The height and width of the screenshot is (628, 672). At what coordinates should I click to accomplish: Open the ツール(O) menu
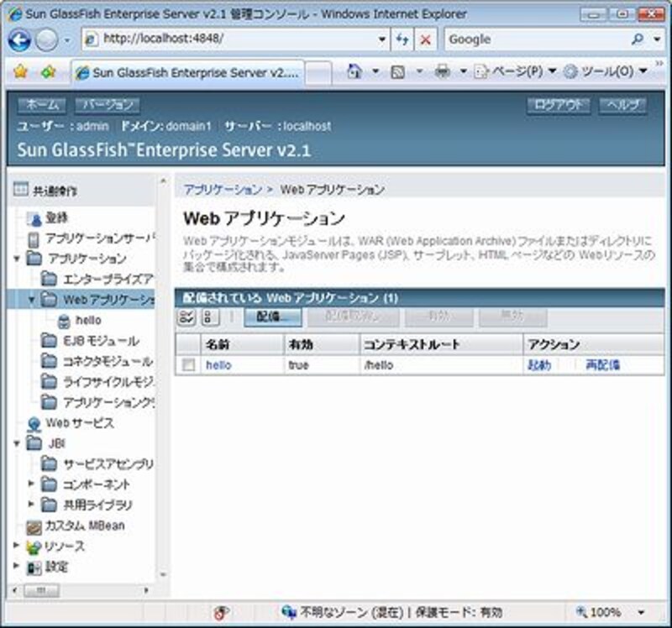[x=605, y=72]
